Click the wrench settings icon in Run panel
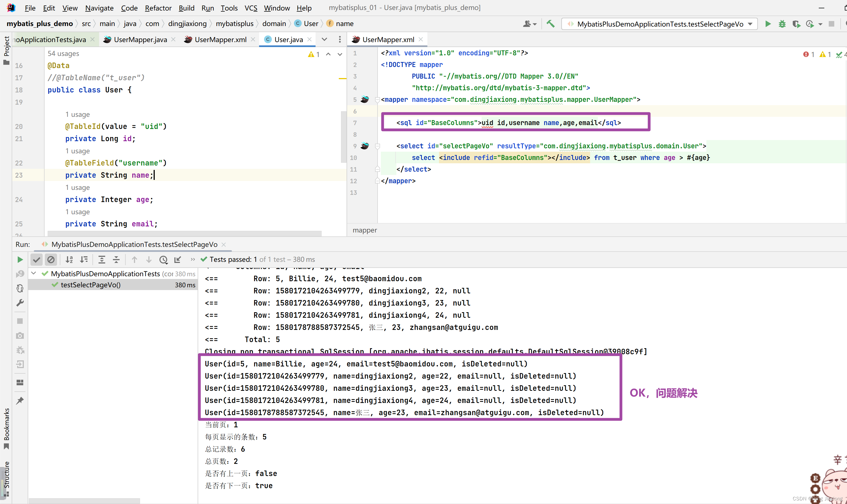847x504 pixels. tap(20, 303)
